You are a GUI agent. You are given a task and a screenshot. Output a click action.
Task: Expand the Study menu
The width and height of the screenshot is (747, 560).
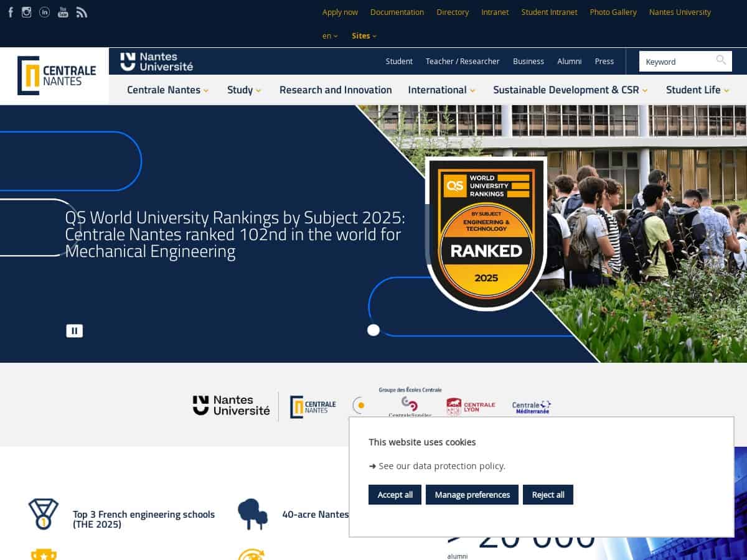tap(244, 90)
